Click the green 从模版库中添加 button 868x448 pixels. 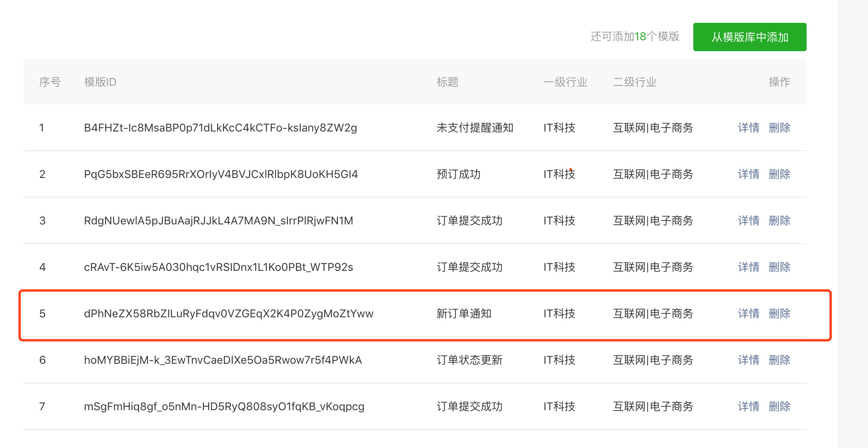(750, 37)
